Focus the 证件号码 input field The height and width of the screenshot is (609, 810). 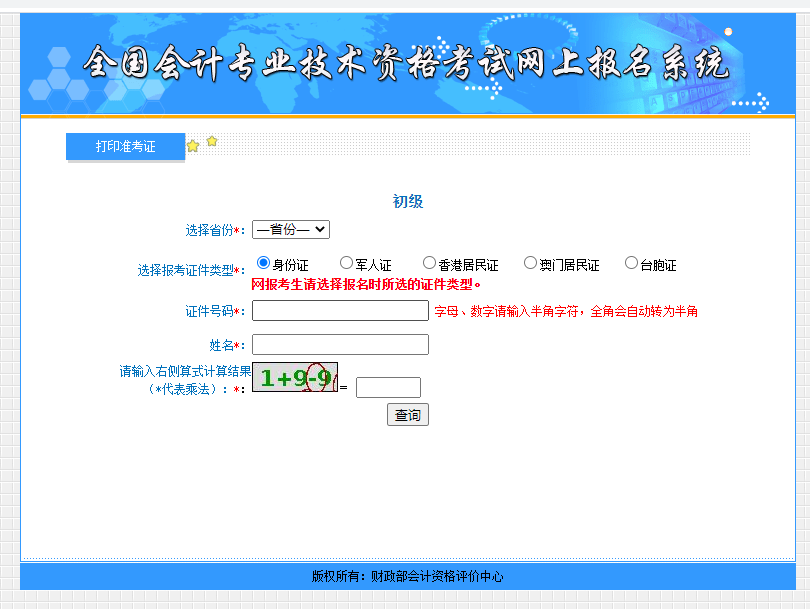[x=340, y=311]
